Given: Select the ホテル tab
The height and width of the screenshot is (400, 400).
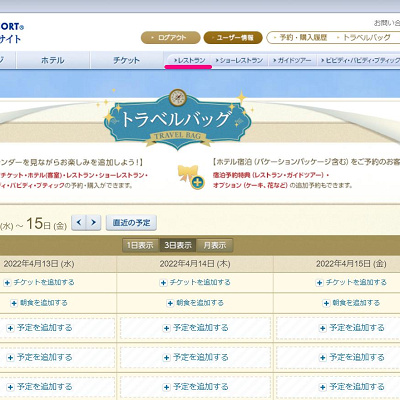Looking at the screenshot, I should click(x=53, y=60).
